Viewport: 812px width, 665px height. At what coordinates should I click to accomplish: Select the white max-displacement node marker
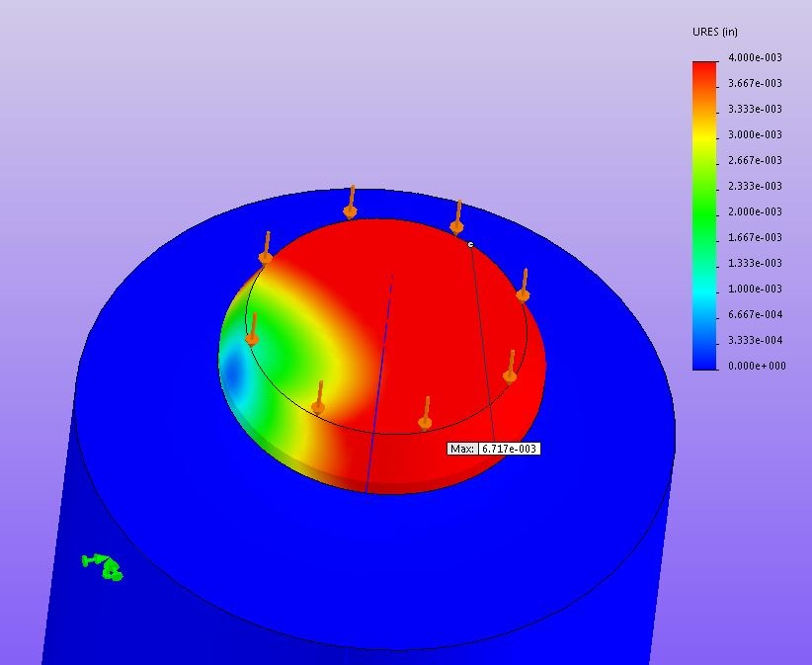[x=471, y=244]
